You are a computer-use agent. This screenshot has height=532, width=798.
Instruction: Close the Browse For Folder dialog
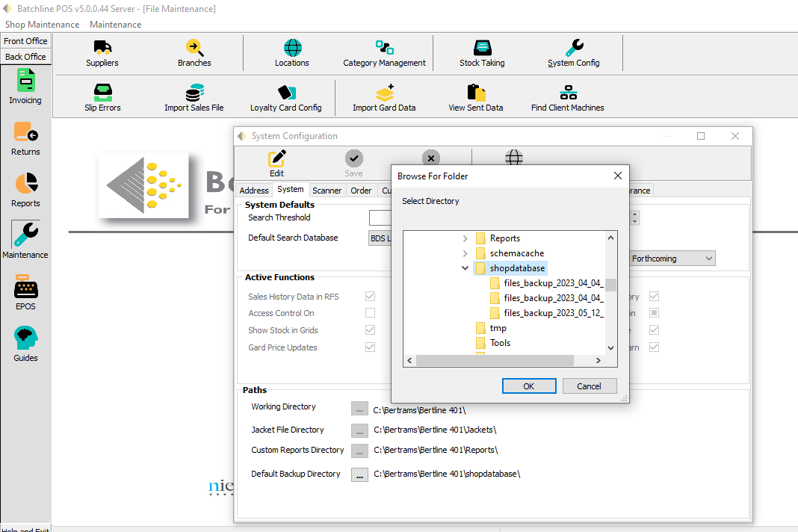tap(618, 176)
